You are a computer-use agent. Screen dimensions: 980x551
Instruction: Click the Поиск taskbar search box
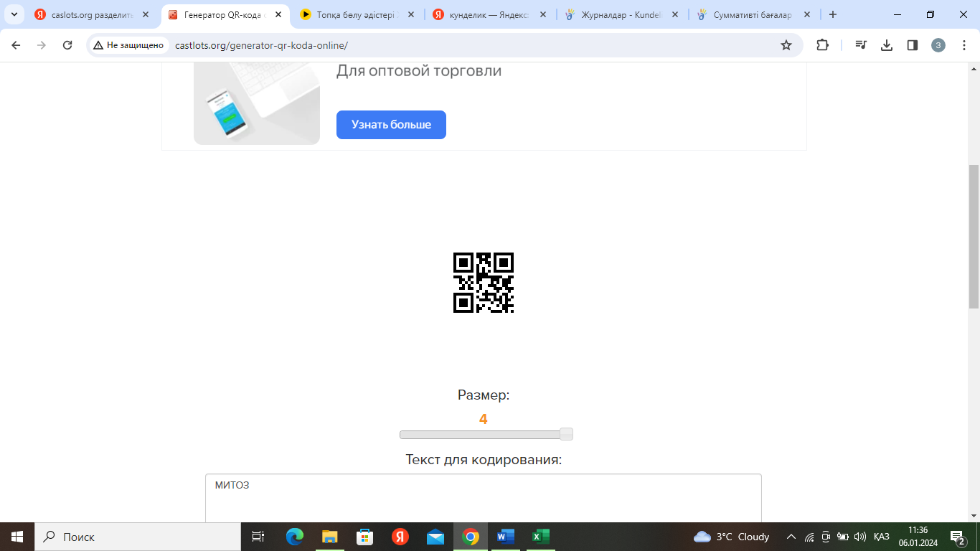(x=138, y=537)
